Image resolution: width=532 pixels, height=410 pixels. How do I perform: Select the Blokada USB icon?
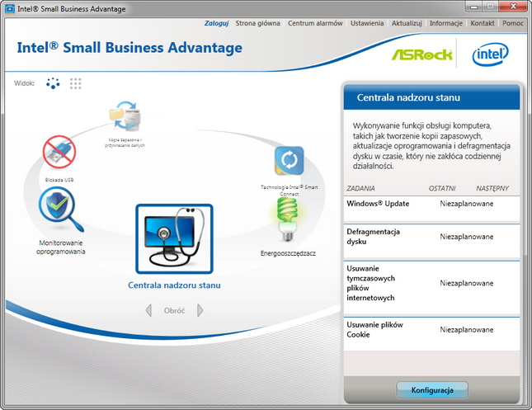tap(59, 152)
